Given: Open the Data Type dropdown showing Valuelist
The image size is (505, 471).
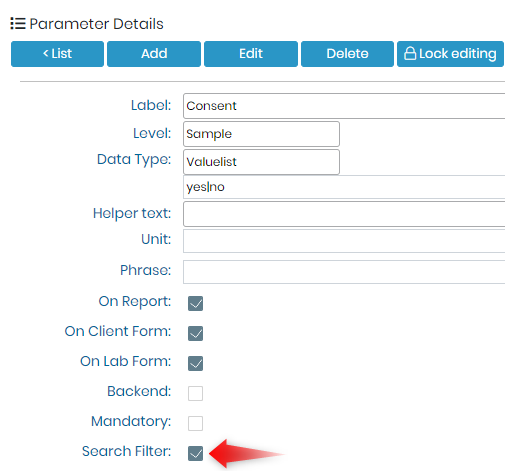Looking at the screenshot, I should point(261,162).
